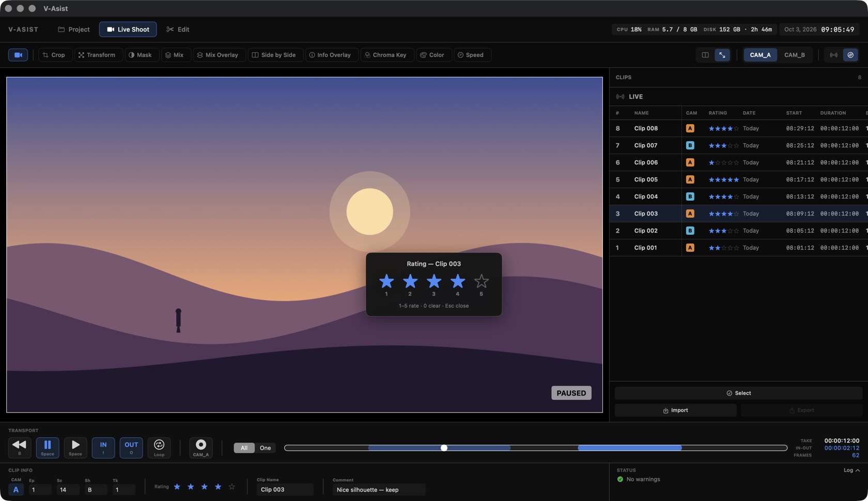This screenshot has width=868, height=501.
Task: Click the split view layout icon
Action: pyautogui.click(x=705, y=55)
